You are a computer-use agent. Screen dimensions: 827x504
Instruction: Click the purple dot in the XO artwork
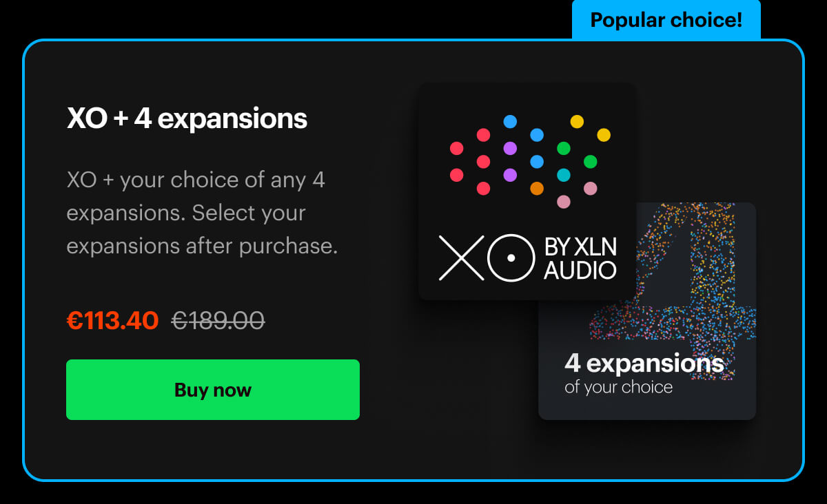coord(510,148)
